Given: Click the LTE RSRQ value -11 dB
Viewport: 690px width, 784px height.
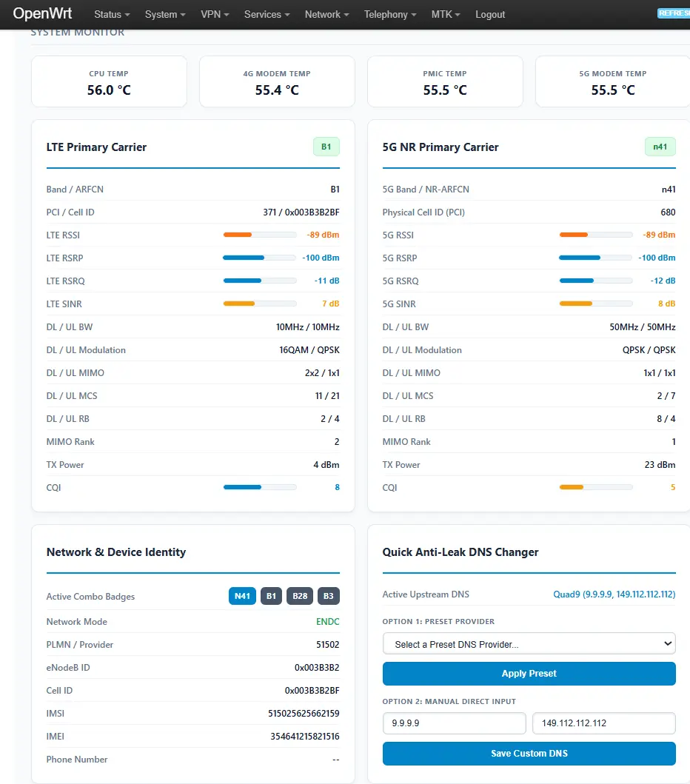Looking at the screenshot, I should tap(327, 281).
